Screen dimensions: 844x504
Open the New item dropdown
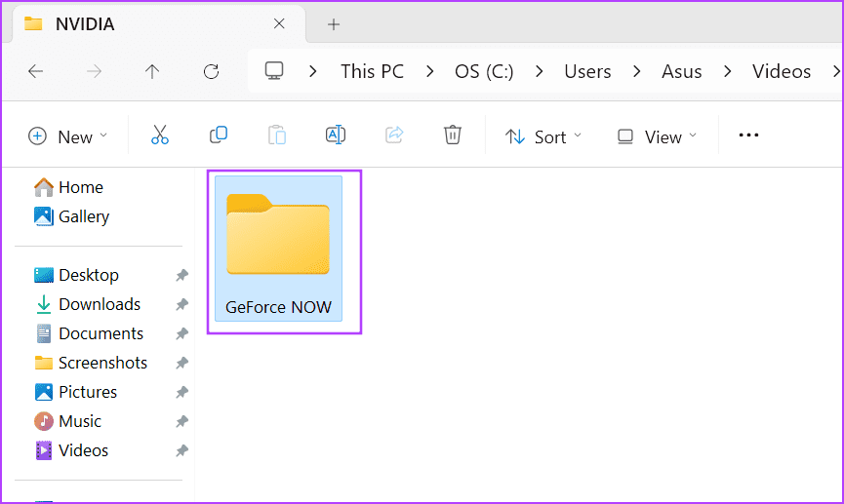tap(68, 136)
